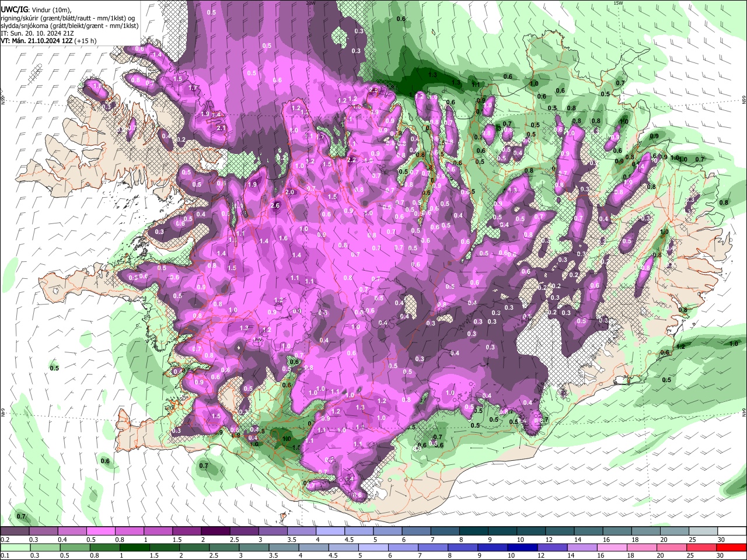747x560 pixels.
Task: Pick the deep blue bottom-row swatch between 10 and 12
Action: 523,547
